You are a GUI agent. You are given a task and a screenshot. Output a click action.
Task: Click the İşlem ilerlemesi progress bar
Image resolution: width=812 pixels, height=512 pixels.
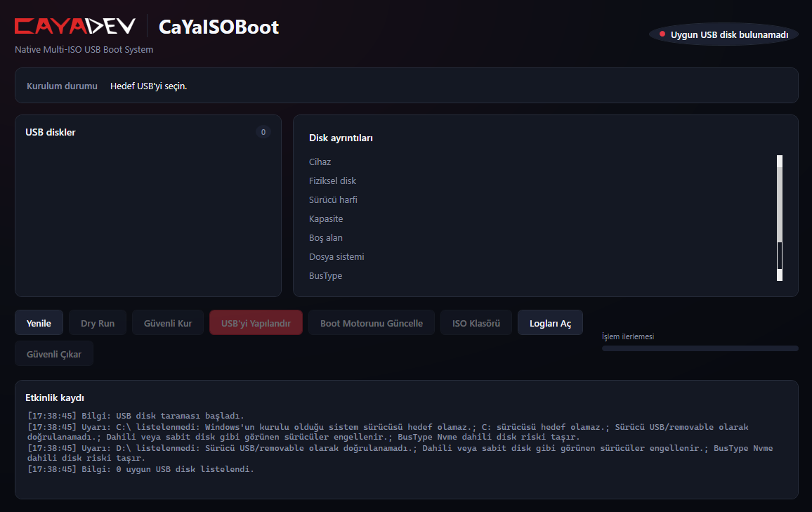(700, 348)
